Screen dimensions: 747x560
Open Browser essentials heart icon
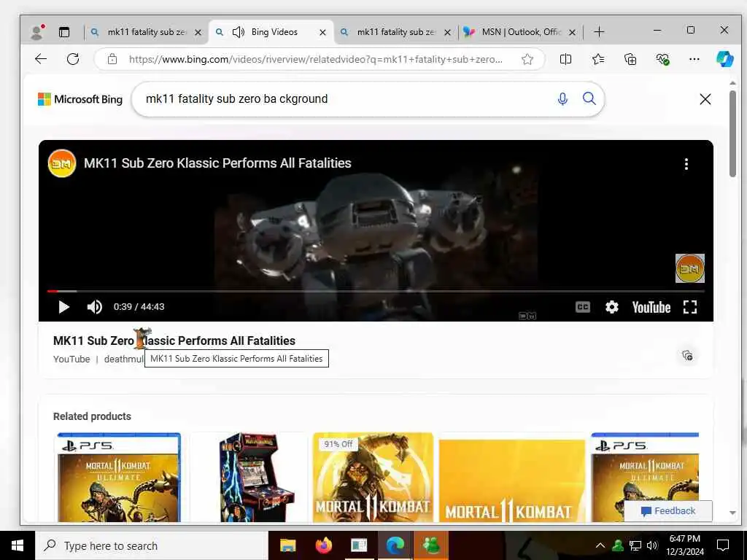(662, 59)
